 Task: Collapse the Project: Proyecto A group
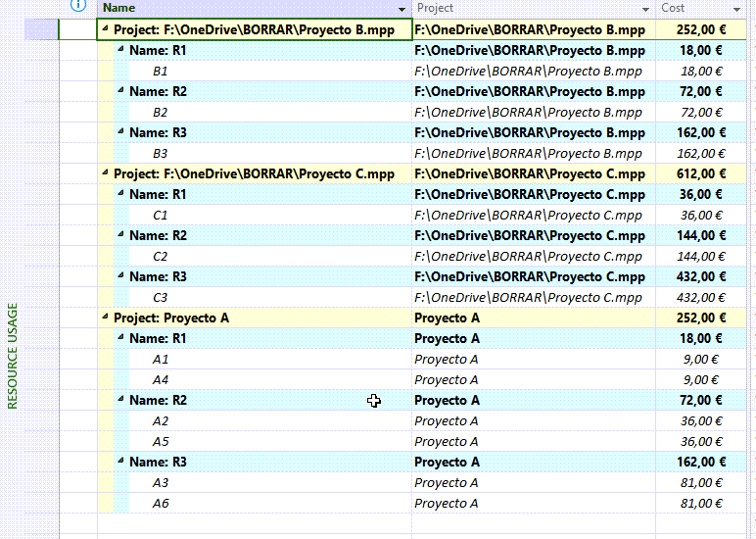tap(105, 317)
